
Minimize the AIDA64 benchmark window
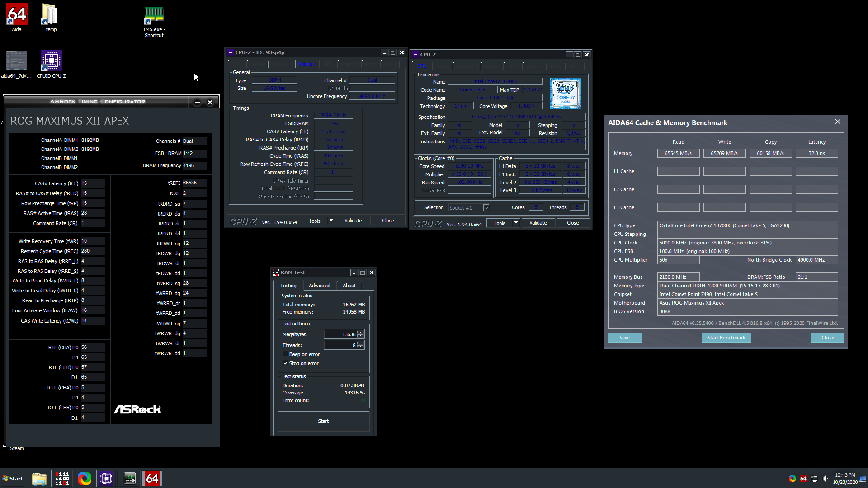[x=817, y=122]
